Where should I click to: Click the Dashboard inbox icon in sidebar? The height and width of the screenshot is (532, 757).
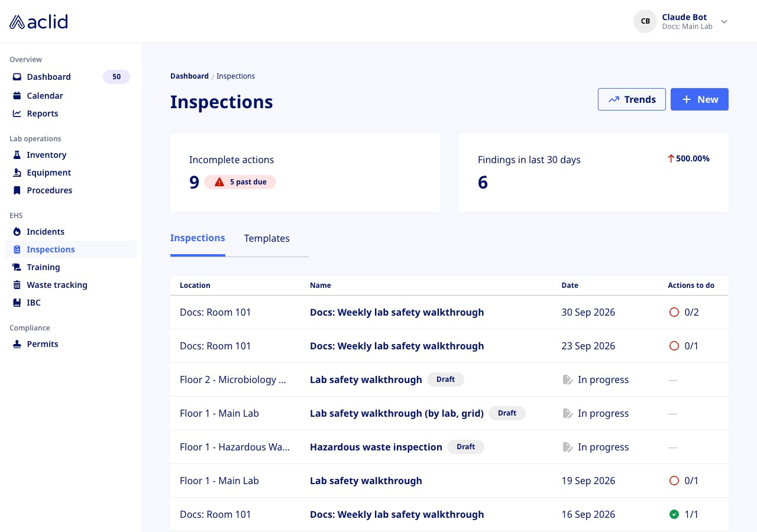(x=17, y=77)
